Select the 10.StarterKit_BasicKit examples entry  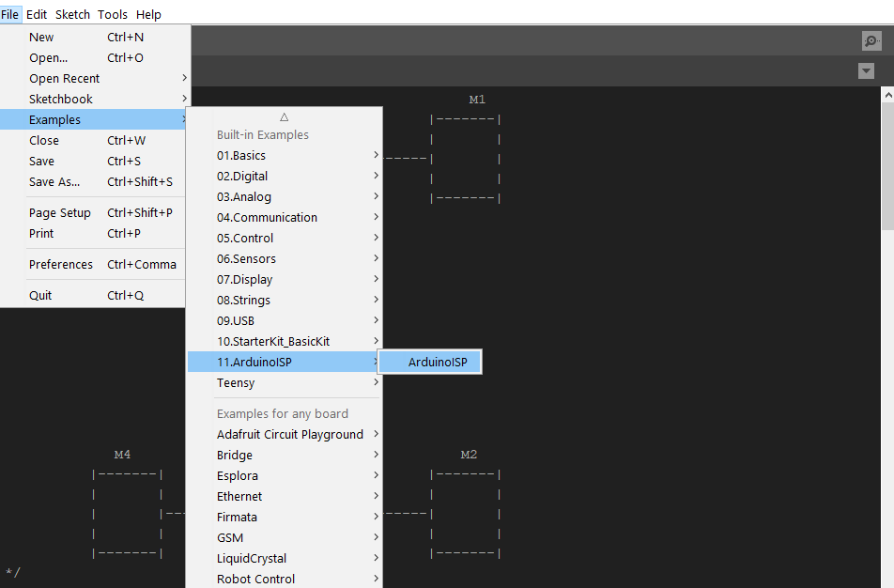tap(282, 341)
